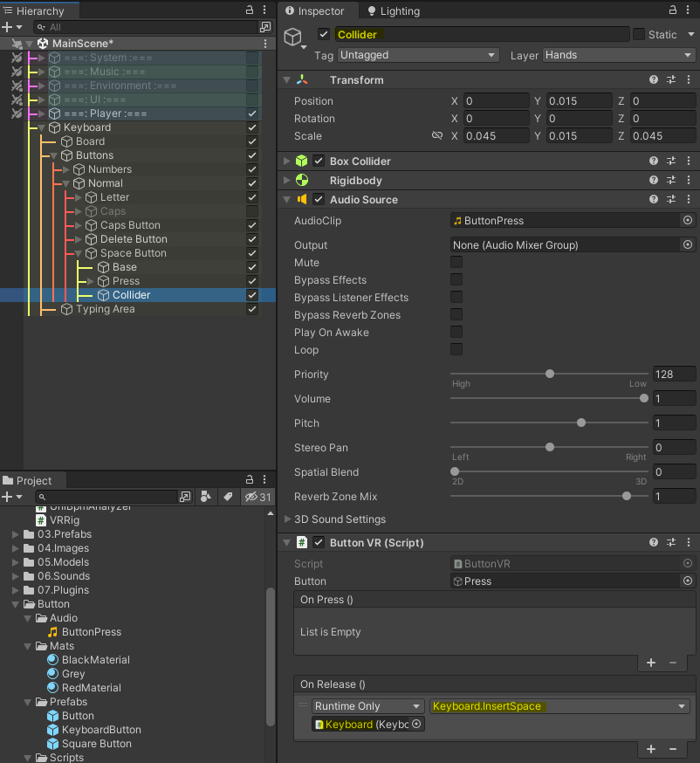Open Hierarchy create plus menu
This screenshot has width=700, height=763.
coord(11,27)
